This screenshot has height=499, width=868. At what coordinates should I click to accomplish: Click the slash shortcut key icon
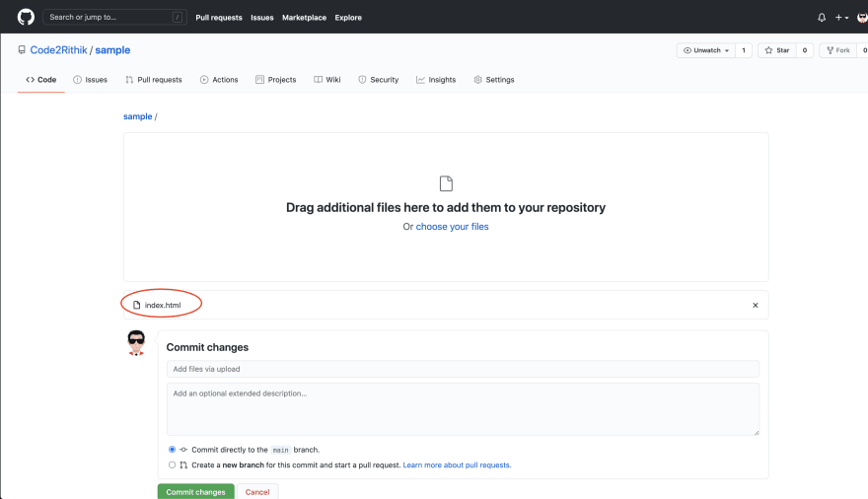[x=178, y=17]
